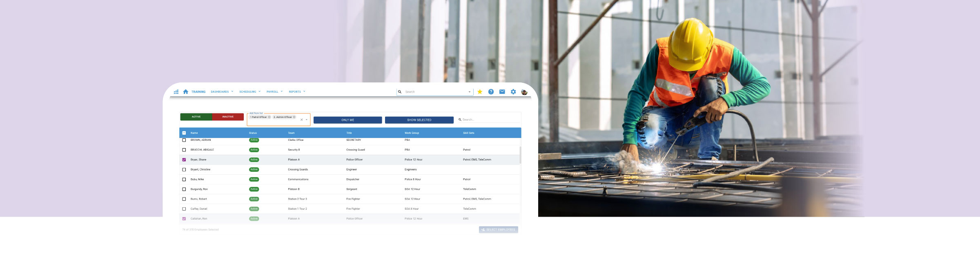Remove the Patrol Officer chip
Viewport: 980px width, 253px height.
coord(269,117)
